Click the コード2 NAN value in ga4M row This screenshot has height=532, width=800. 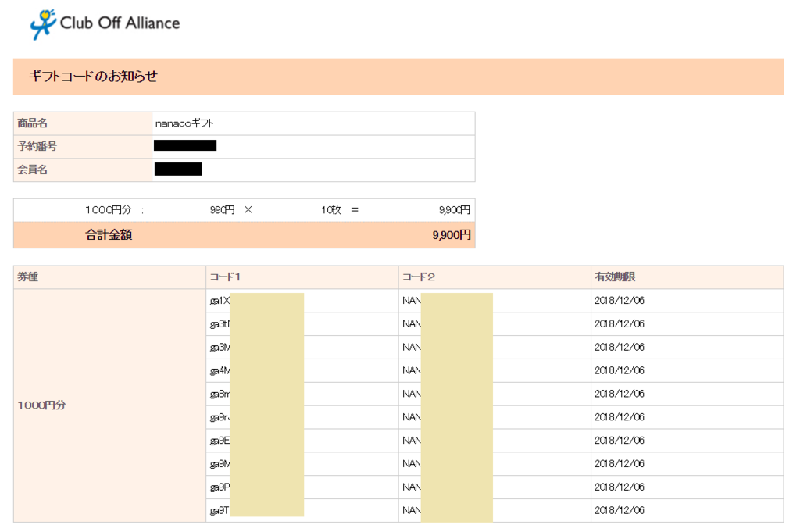[x=412, y=370]
